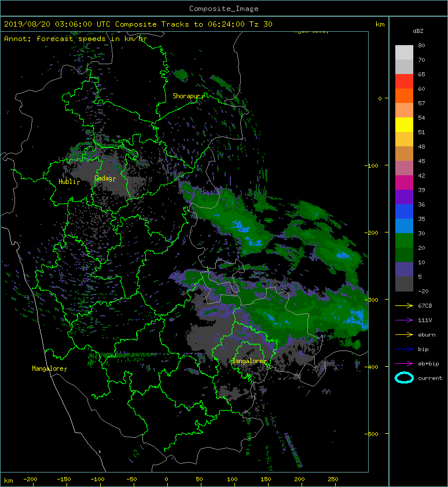The width and height of the screenshot is (448, 487).
Task: Click the 'current' legend label
Action: [430, 378]
